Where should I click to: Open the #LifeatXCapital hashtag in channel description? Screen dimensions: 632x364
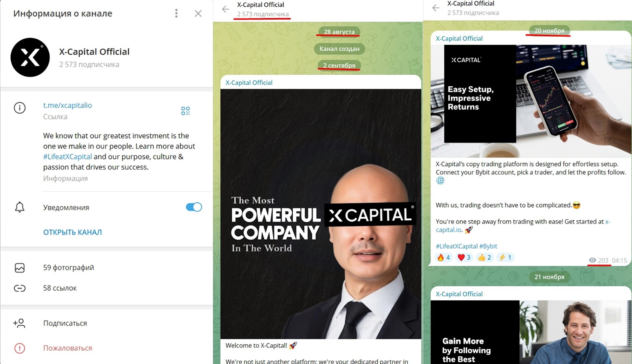click(68, 157)
